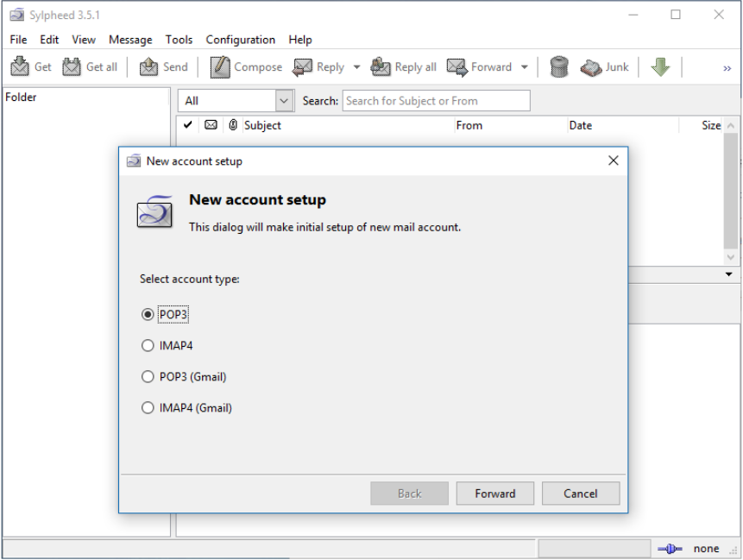743x560 pixels.
Task: Click the 'none' status bar text
Action: tap(706, 549)
